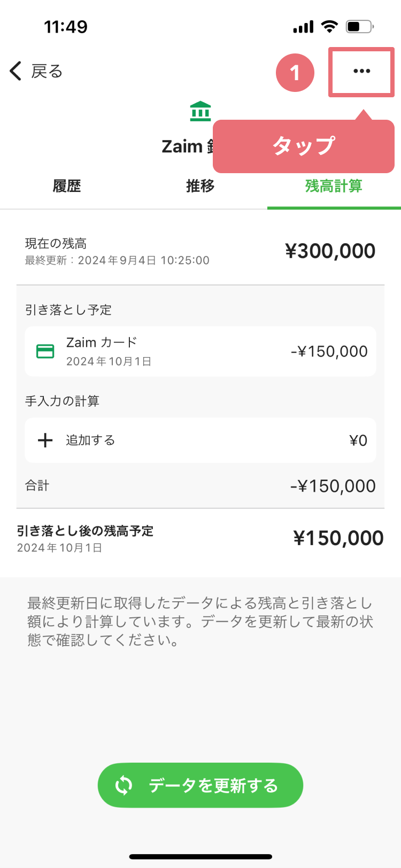The image size is (401, 868).
Task: Click the green bank building icon
Action: pyautogui.click(x=200, y=111)
